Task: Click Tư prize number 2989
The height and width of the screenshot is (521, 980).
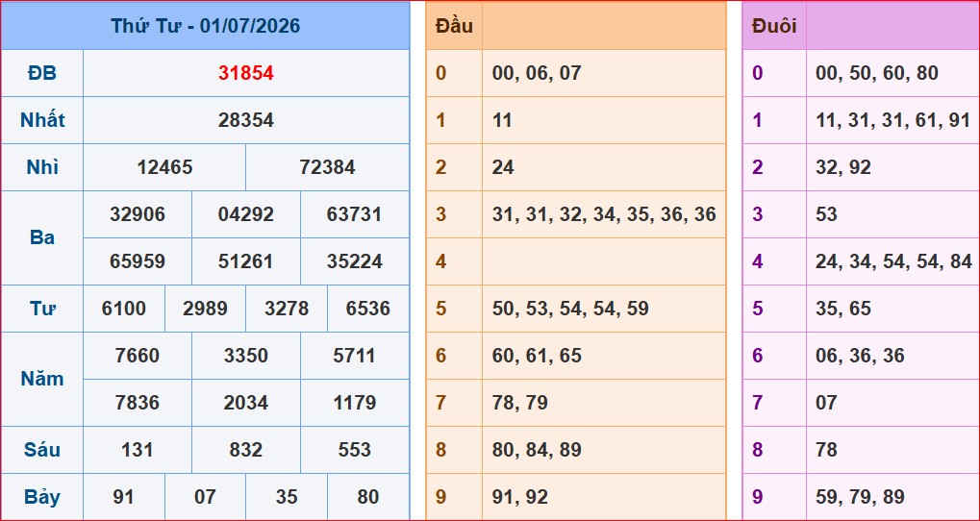Action: [205, 309]
